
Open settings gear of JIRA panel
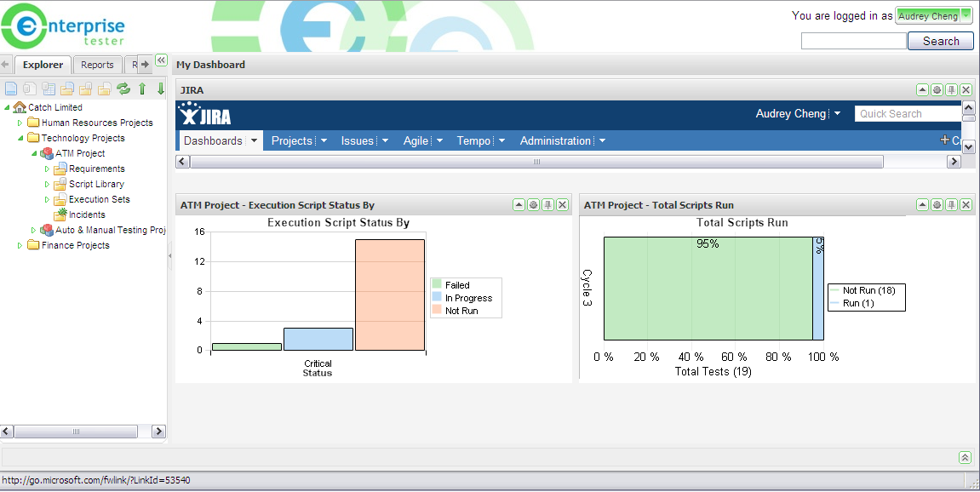[x=937, y=90]
